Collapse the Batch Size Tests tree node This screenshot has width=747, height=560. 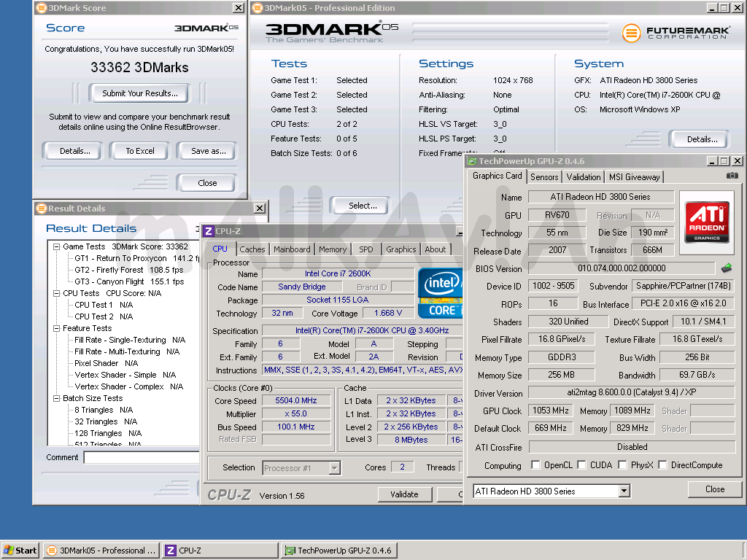[57, 399]
